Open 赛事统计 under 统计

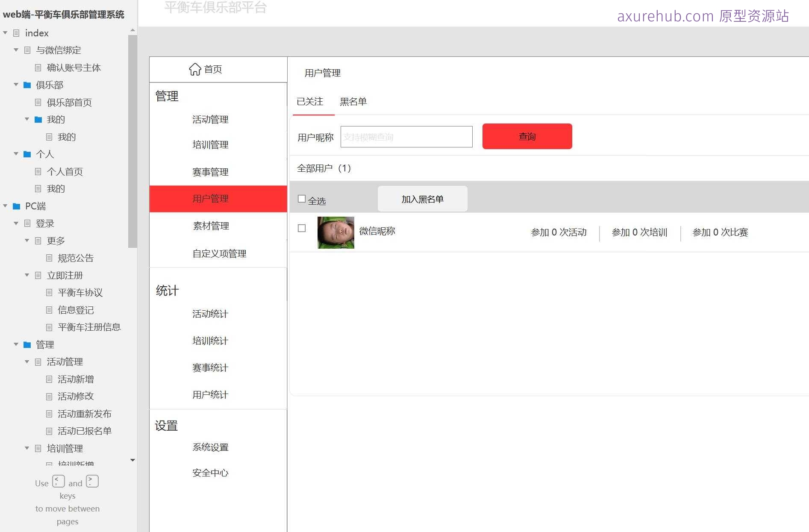coord(210,368)
